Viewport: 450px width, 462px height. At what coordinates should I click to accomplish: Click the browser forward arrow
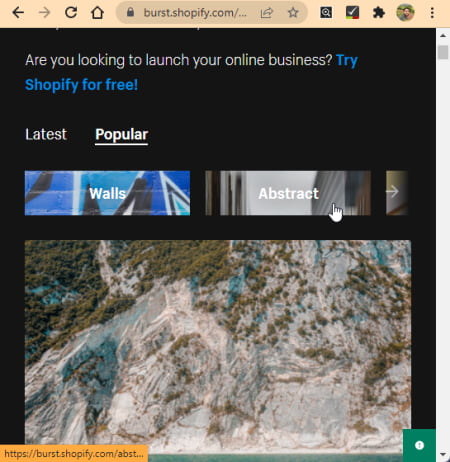click(44, 13)
